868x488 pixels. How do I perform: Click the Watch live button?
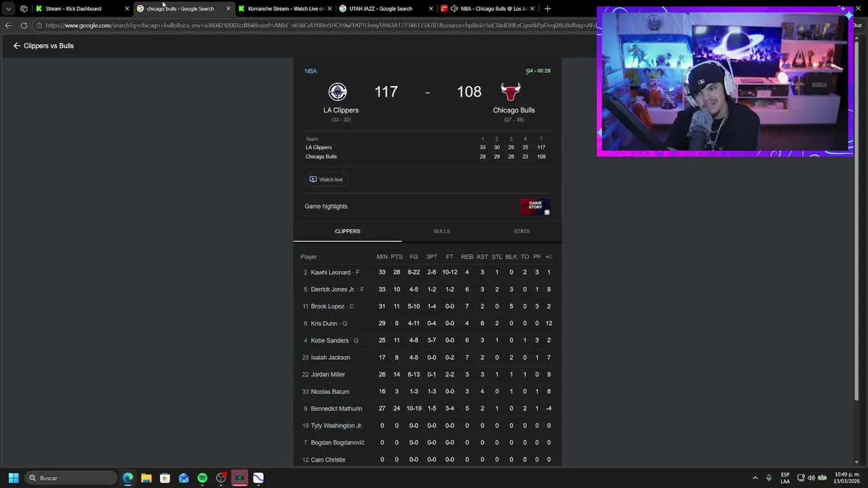click(x=326, y=180)
